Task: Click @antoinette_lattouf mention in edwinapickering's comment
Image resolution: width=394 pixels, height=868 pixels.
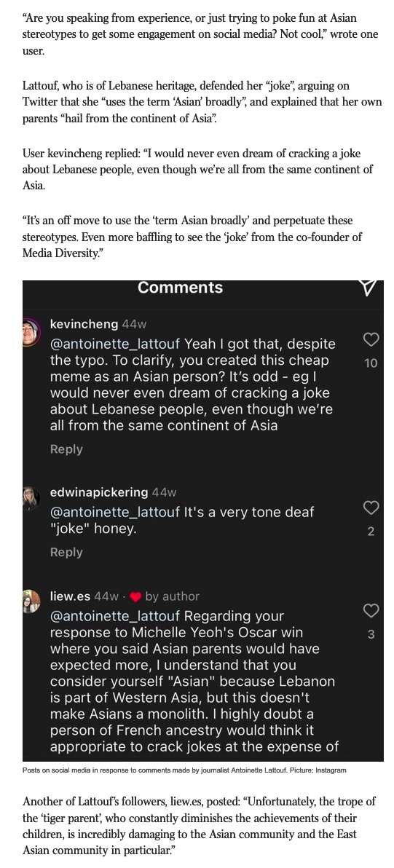Action: coord(115,512)
